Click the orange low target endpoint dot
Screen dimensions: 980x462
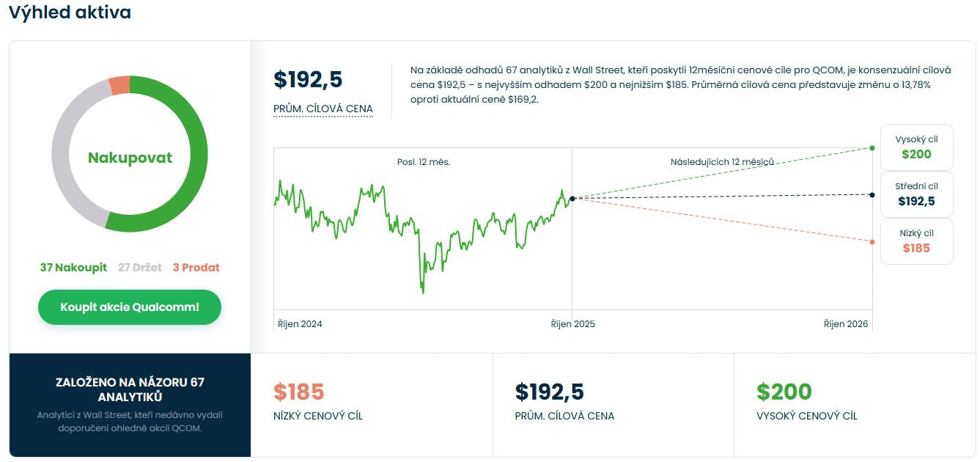point(872,242)
